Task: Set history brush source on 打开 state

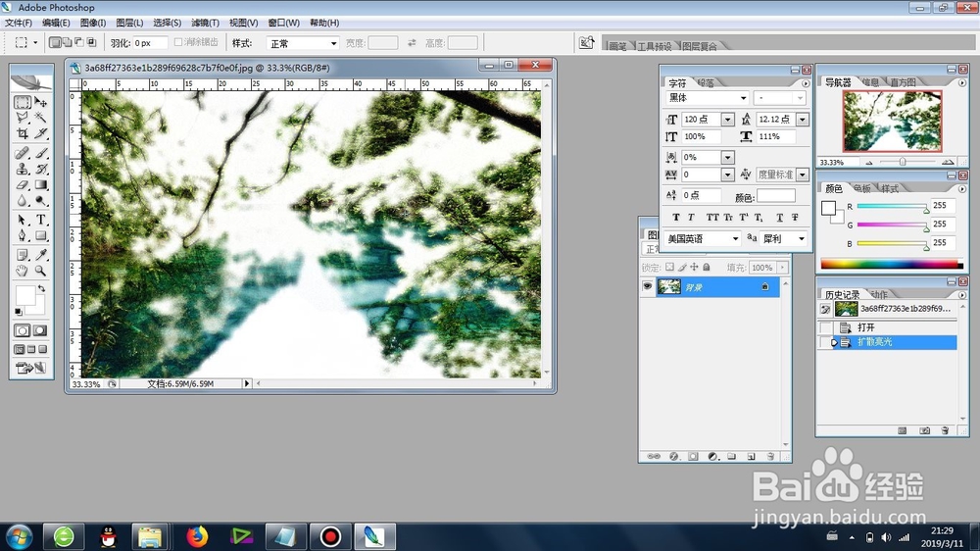Action: [x=825, y=327]
